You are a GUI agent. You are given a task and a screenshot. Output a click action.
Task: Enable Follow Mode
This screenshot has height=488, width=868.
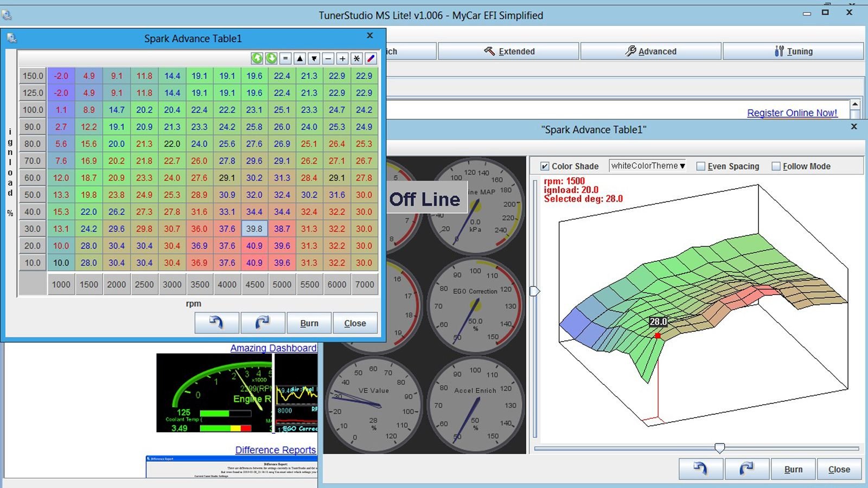[x=776, y=166]
